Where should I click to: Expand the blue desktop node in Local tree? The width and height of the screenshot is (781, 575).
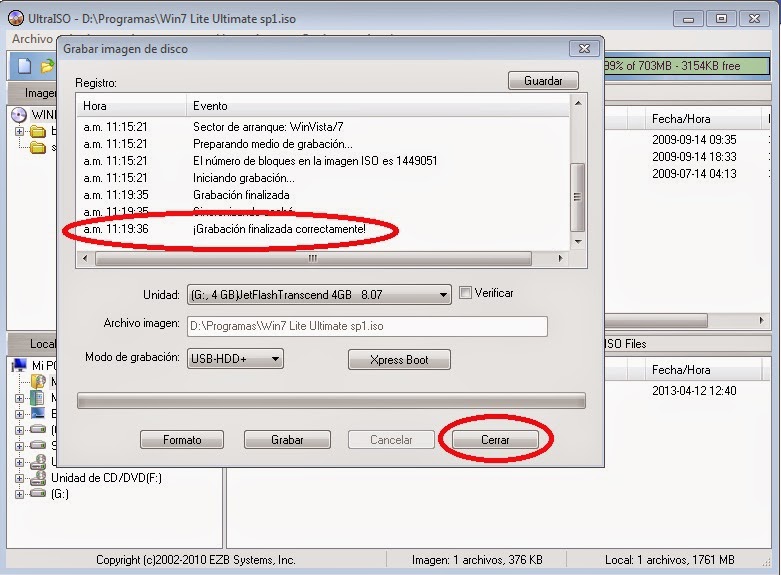19,414
